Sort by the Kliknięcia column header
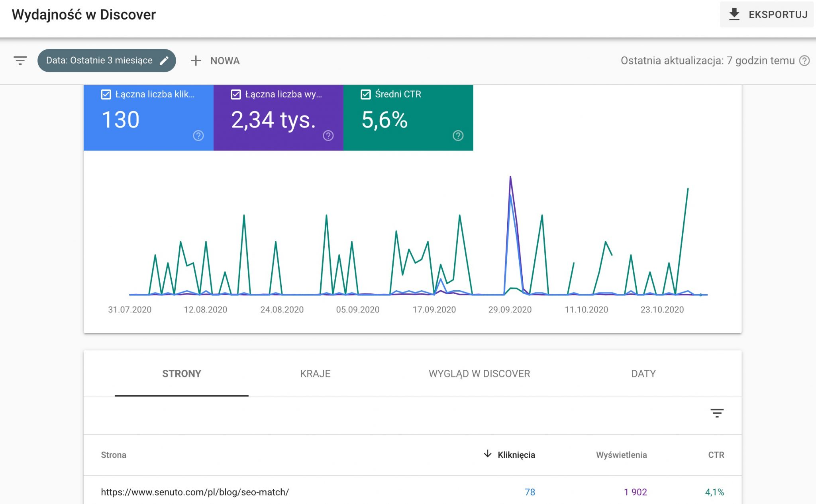 tap(516, 455)
